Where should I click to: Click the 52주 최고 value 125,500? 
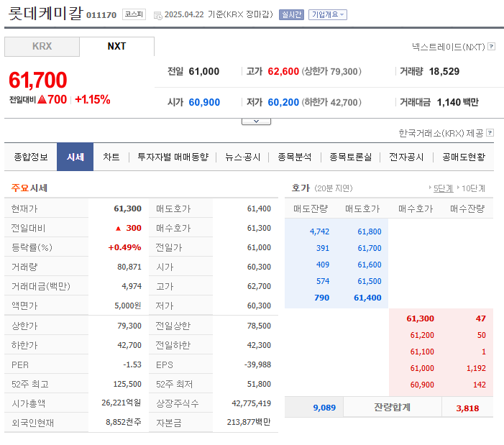[127, 384]
